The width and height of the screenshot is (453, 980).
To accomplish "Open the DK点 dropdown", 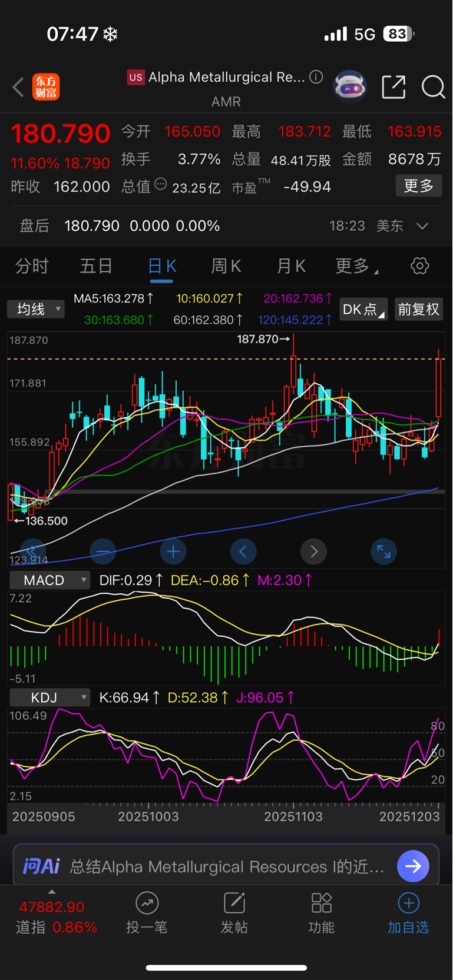I will click(363, 310).
